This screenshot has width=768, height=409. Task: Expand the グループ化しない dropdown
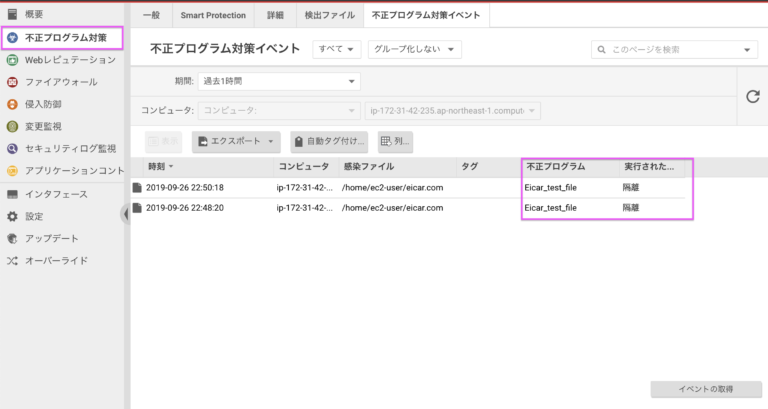pyautogui.click(x=414, y=49)
